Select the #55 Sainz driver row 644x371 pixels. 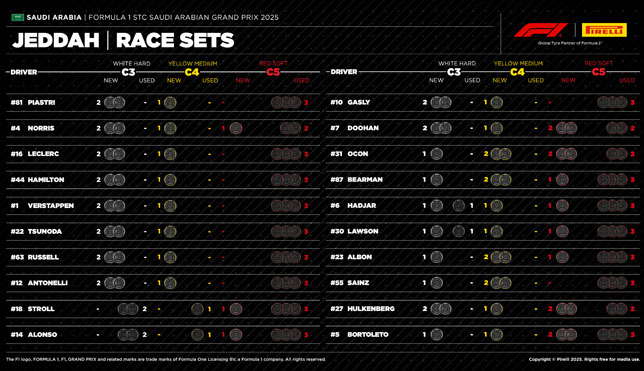(x=483, y=283)
